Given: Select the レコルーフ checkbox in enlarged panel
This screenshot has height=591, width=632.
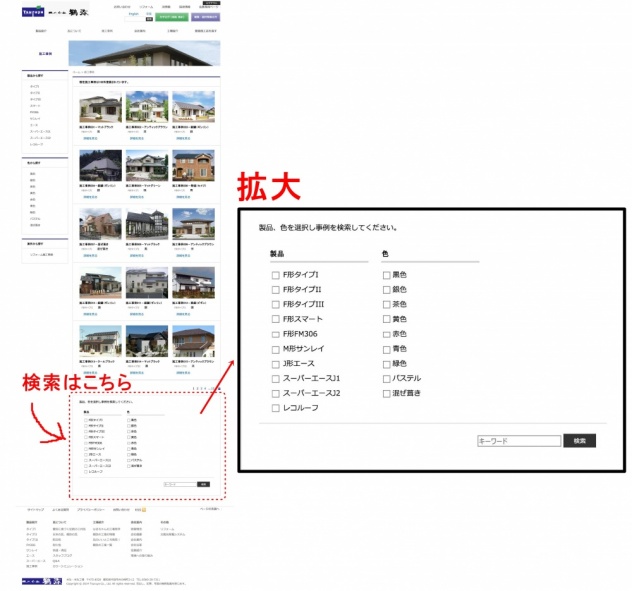Looking at the screenshot, I should (276, 408).
